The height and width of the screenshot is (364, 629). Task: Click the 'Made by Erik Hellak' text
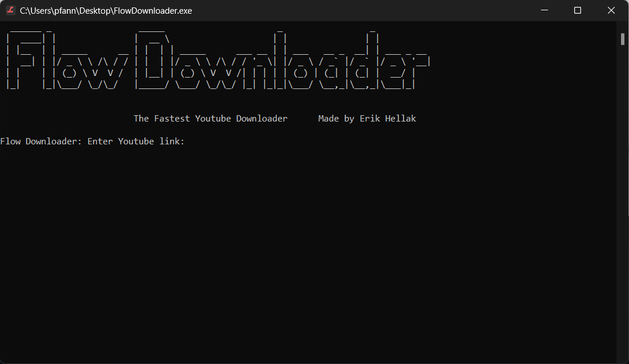point(367,119)
